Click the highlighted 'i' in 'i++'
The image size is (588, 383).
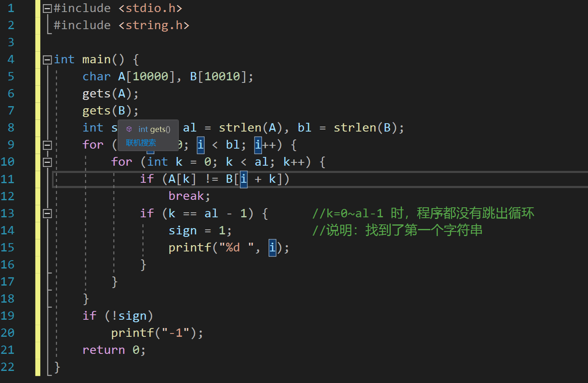click(x=258, y=145)
